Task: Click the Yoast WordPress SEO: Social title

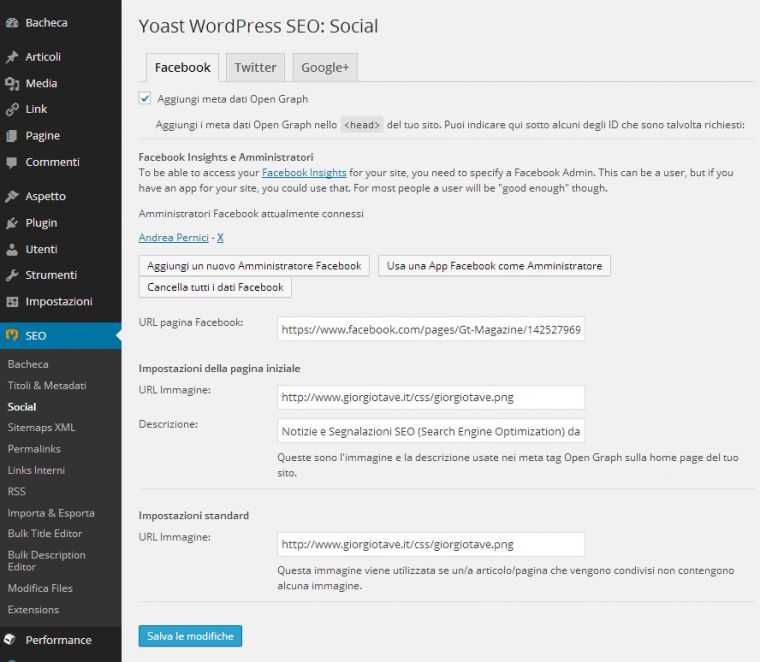Action: click(x=258, y=26)
